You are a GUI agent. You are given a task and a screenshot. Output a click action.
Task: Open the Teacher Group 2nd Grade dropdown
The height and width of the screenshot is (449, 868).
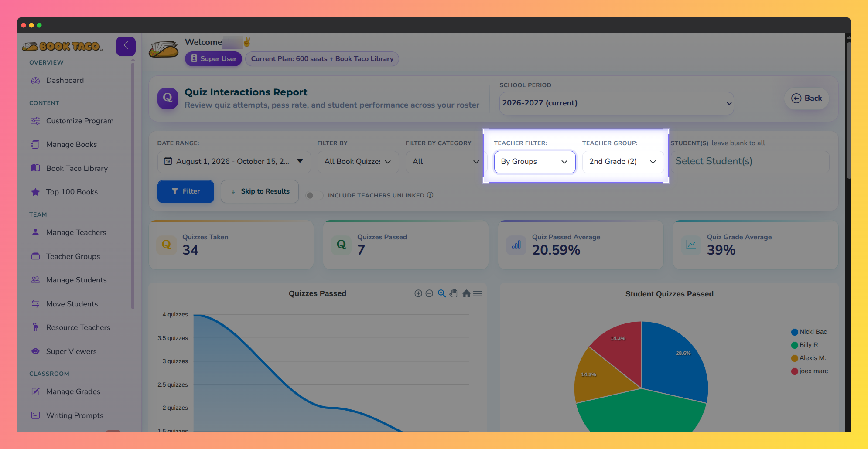(623, 162)
